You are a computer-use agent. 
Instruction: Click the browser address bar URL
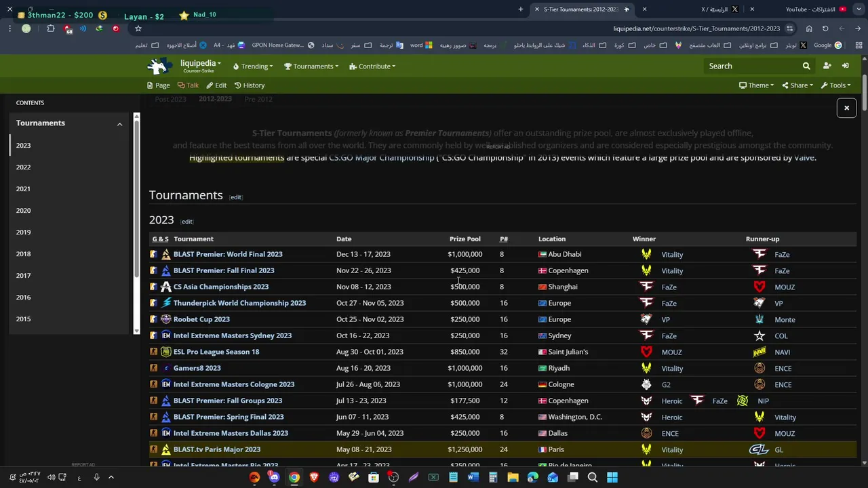point(696,28)
